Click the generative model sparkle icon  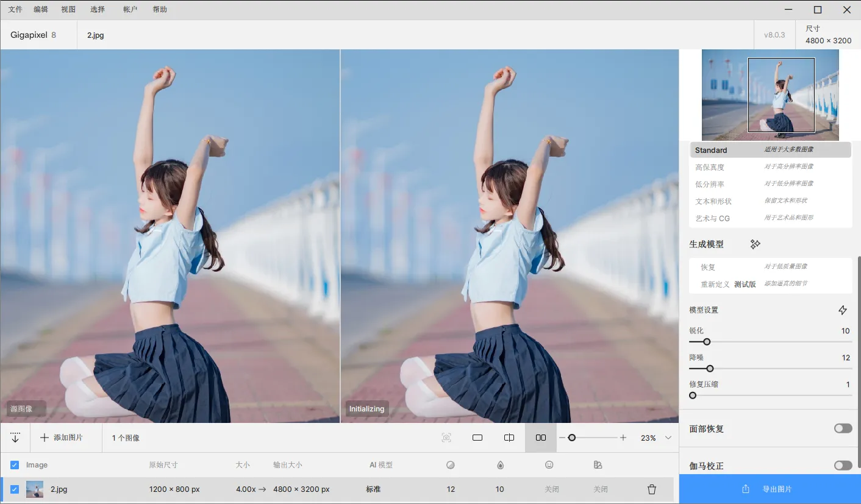(755, 244)
